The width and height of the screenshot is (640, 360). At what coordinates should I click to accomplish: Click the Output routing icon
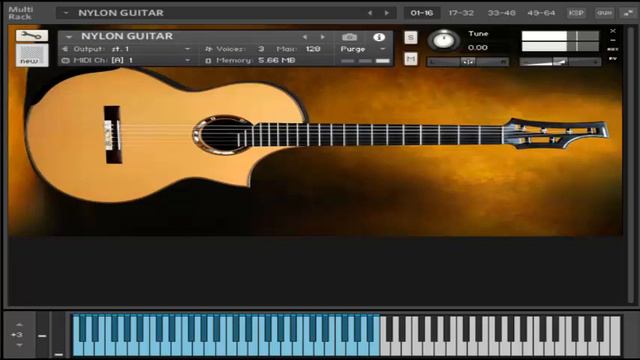click(x=65, y=49)
